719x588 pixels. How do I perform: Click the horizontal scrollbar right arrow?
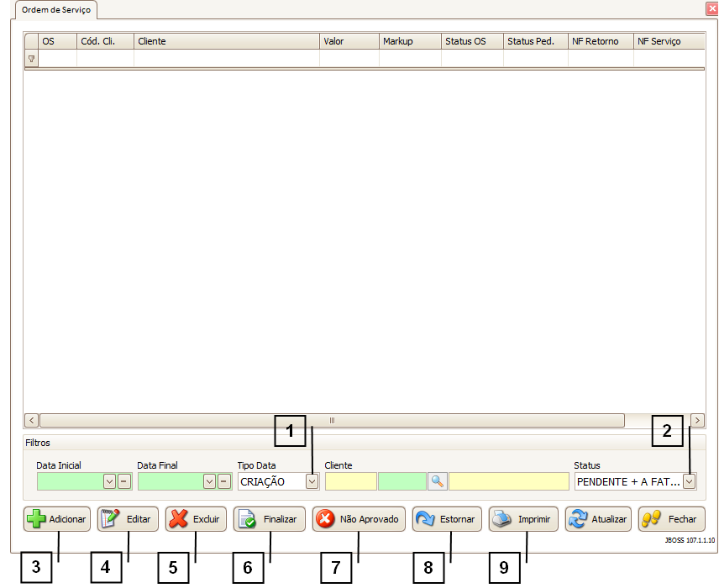[697, 420]
